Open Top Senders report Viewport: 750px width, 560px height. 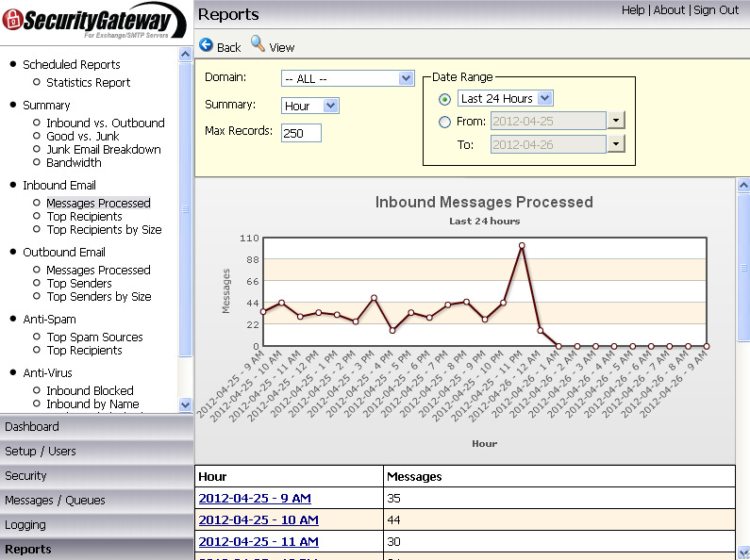(x=79, y=284)
